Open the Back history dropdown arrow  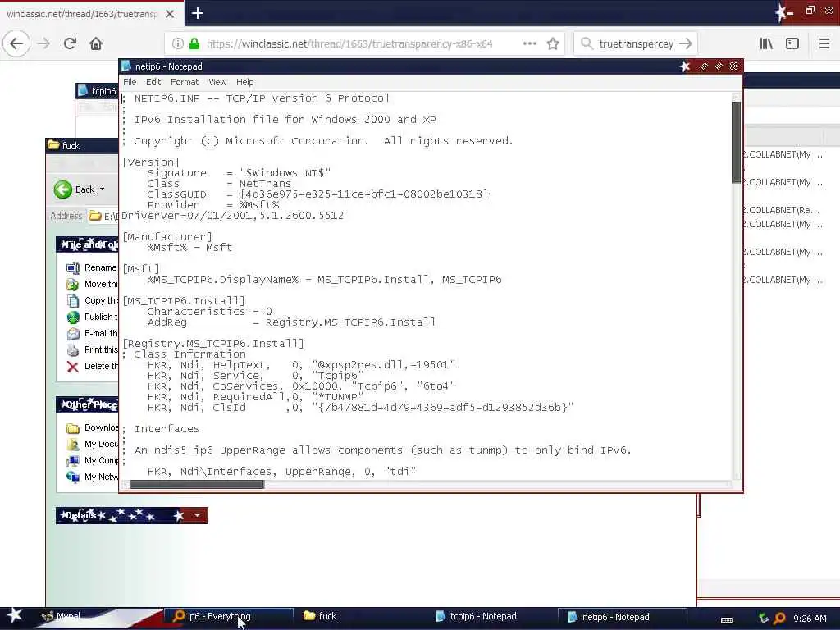tap(103, 189)
